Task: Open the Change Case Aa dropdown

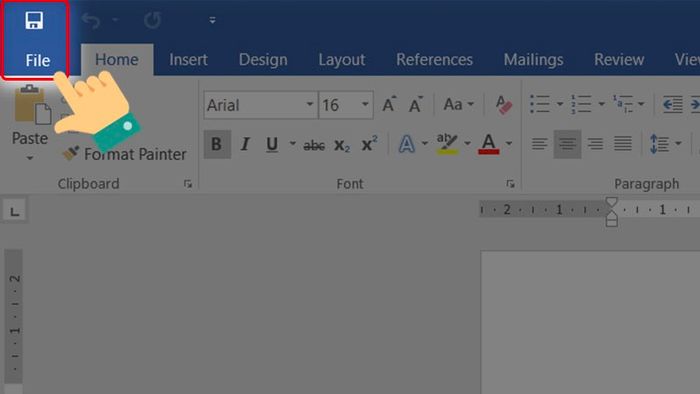Action: (458, 104)
